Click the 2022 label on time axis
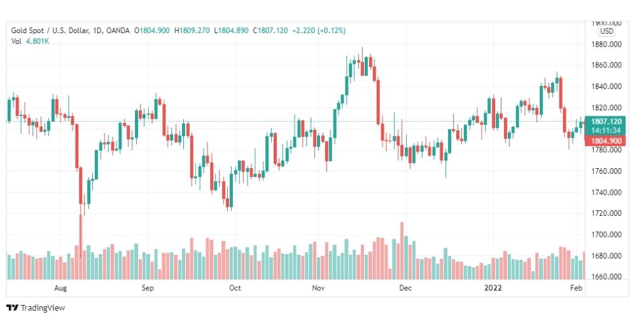This screenshot has height=319, width=644. pos(493,288)
